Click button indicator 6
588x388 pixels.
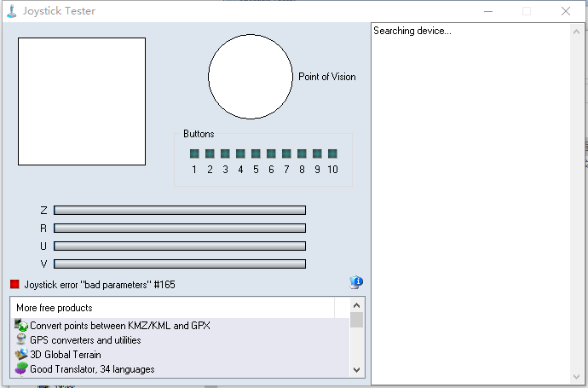point(271,153)
